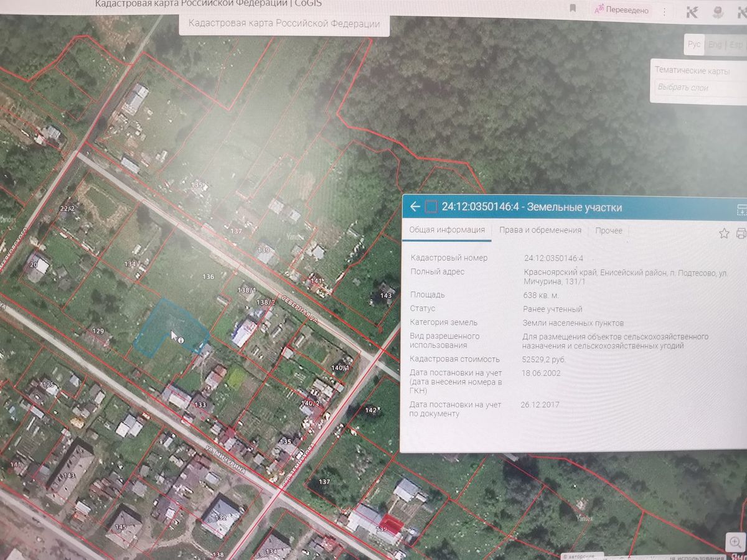Click the land category value Земли населенных пунктов
This screenshot has height=560, width=747.
[x=573, y=323]
